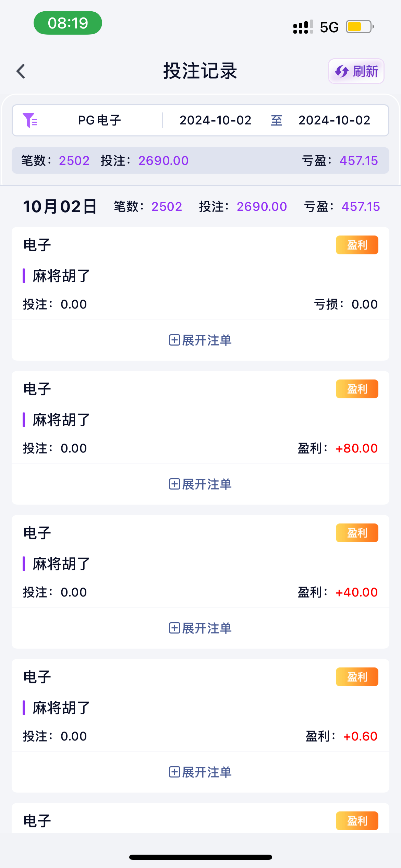The width and height of the screenshot is (401, 868).
Task: Open the PG电子 platform selector
Action: (x=99, y=120)
